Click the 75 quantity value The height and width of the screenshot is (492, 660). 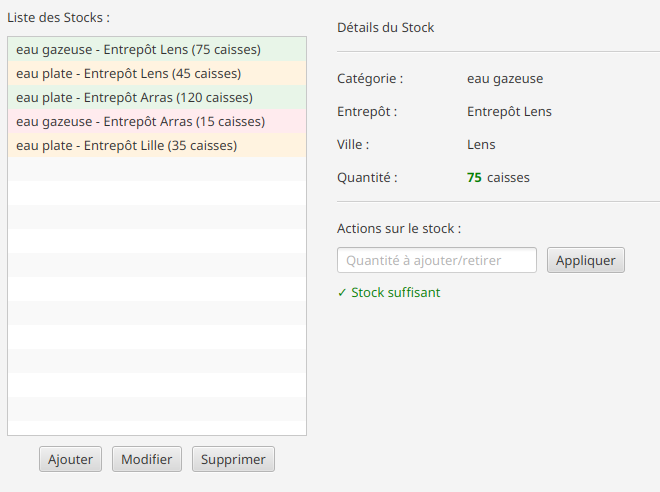474,178
